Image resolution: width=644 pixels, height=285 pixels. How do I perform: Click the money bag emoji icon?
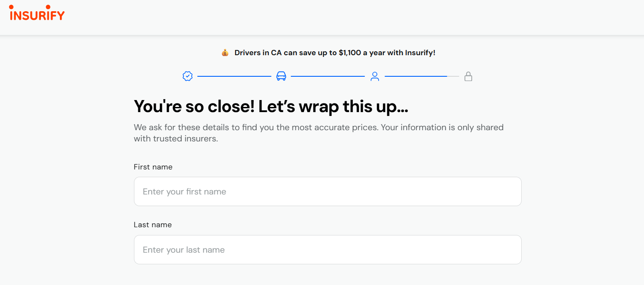tap(225, 53)
